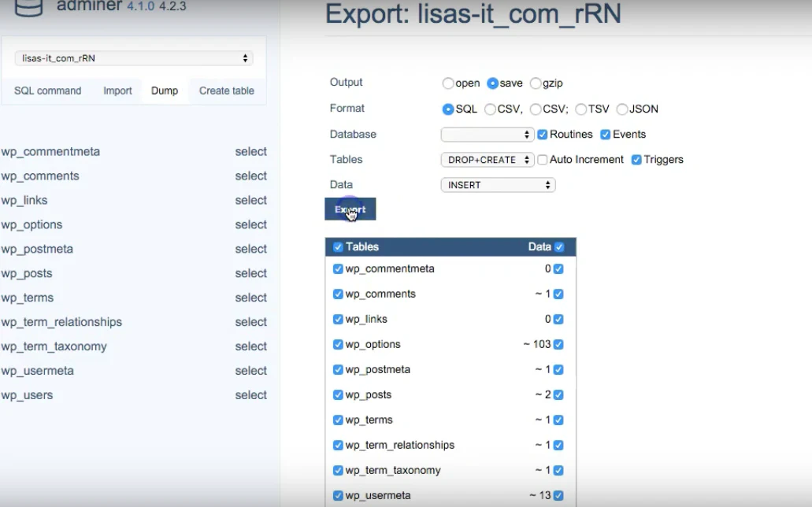The width and height of the screenshot is (812, 507).
Task: Open wp_options table in sidebar
Action: coord(32,224)
